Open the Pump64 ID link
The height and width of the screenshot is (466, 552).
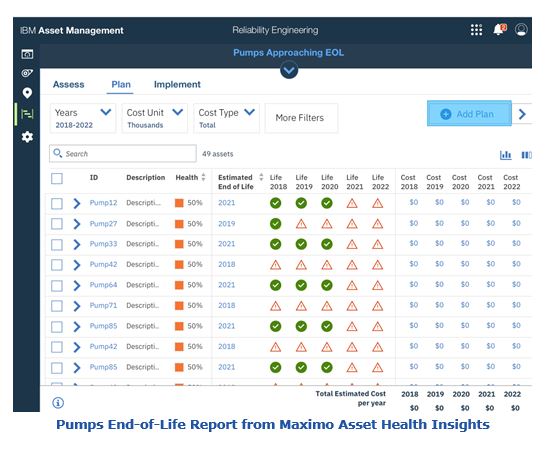103,285
